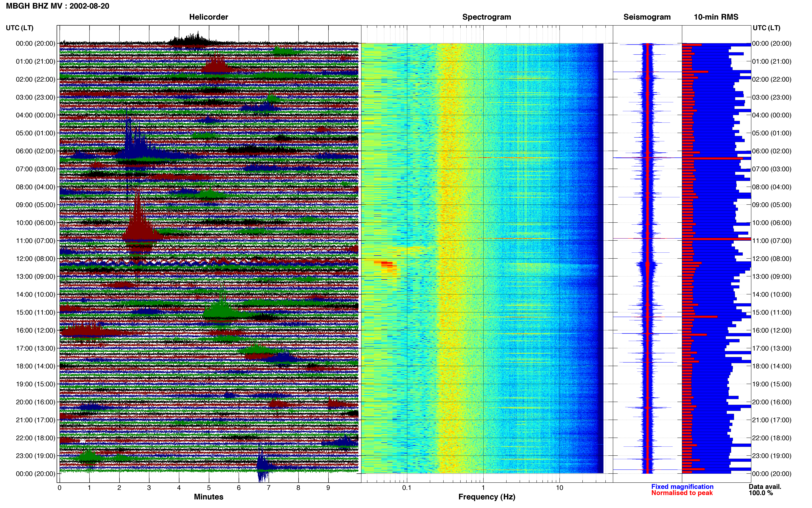
Task: Click tick label 9 on the Minutes axis
Action: [328, 488]
